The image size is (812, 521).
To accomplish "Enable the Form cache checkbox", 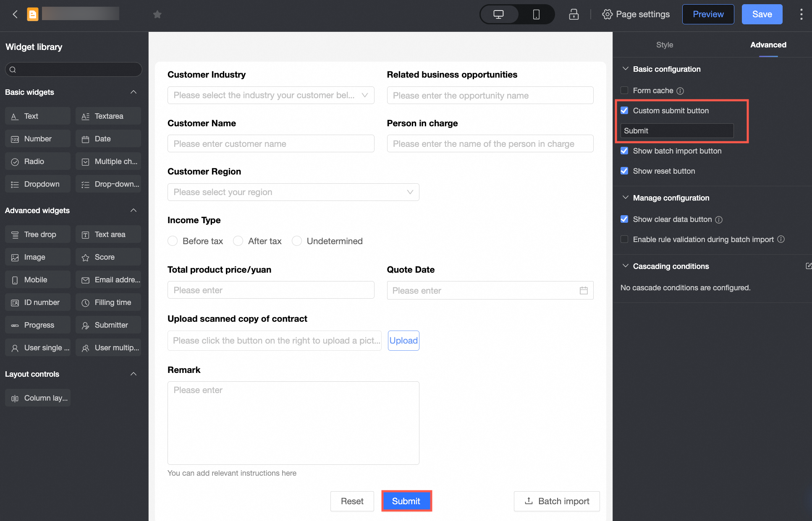I will tap(624, 91).
